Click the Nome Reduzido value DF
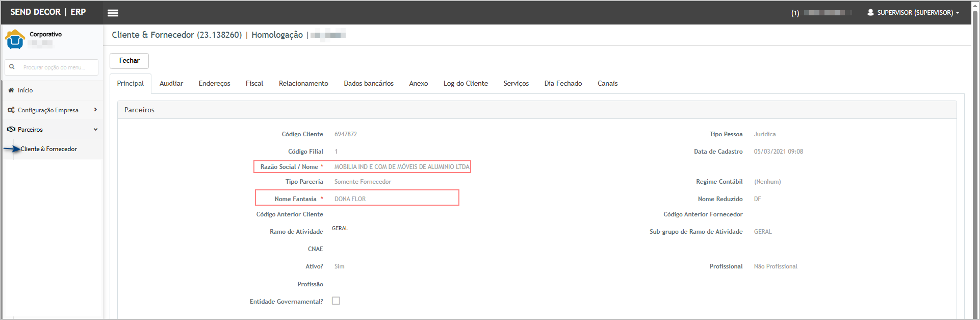Image resolution: width=980 pixels, height=320 pixels. click(x=758, y=199)
